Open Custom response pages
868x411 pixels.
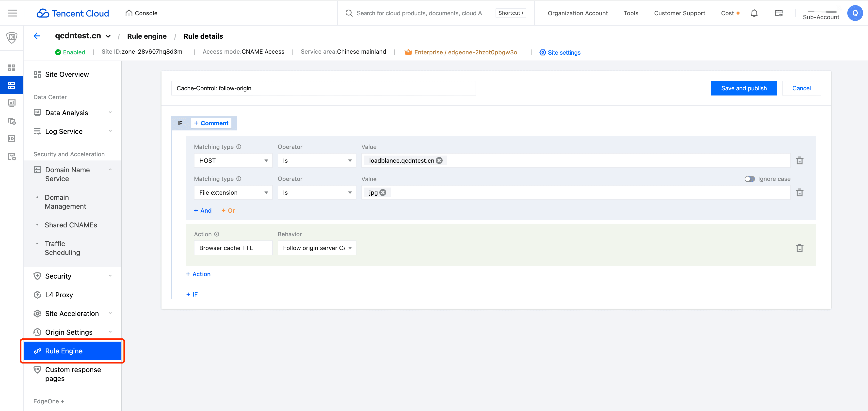click(x=72, y=374)
